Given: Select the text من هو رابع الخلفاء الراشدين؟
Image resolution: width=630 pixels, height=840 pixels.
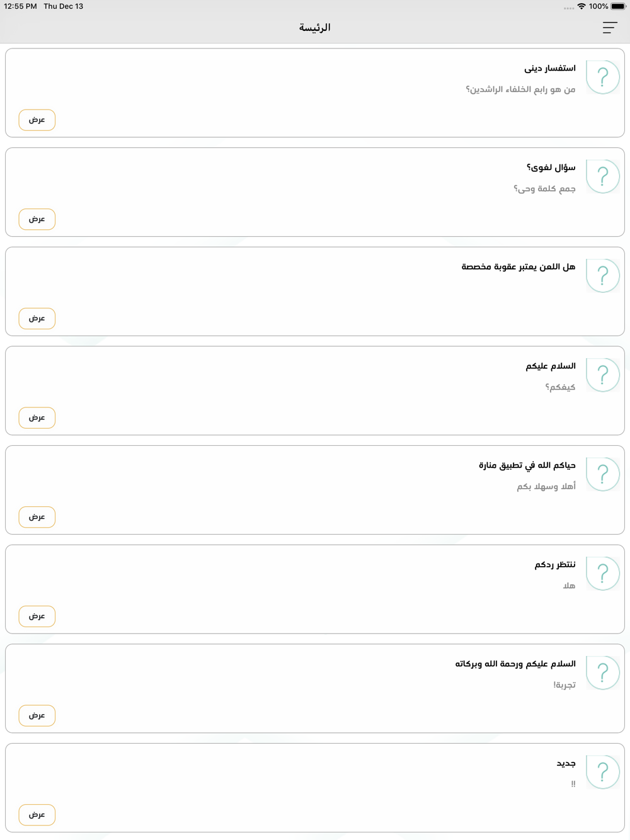Looking at the screenshot, I should pyautogui.click(x=520, y=89).
